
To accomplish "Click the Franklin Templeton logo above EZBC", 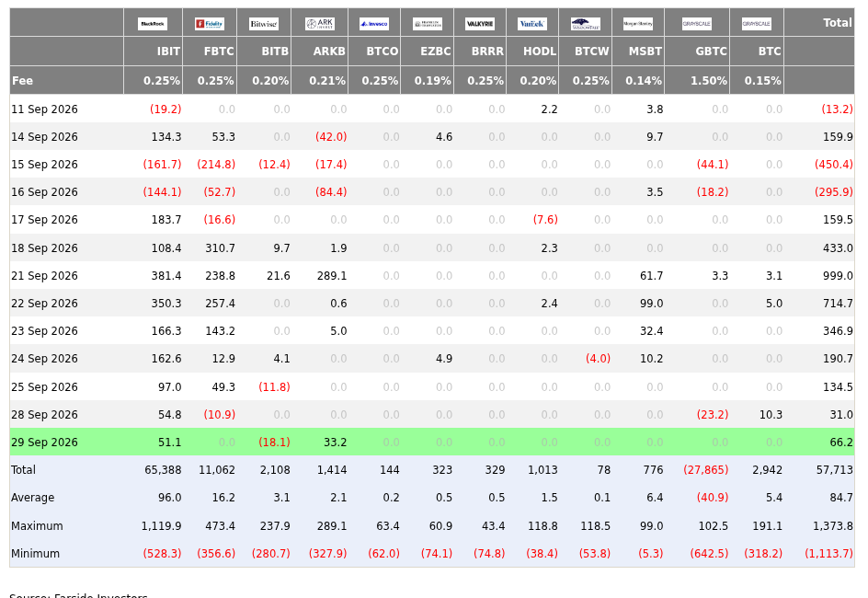I will pos(428,24).
